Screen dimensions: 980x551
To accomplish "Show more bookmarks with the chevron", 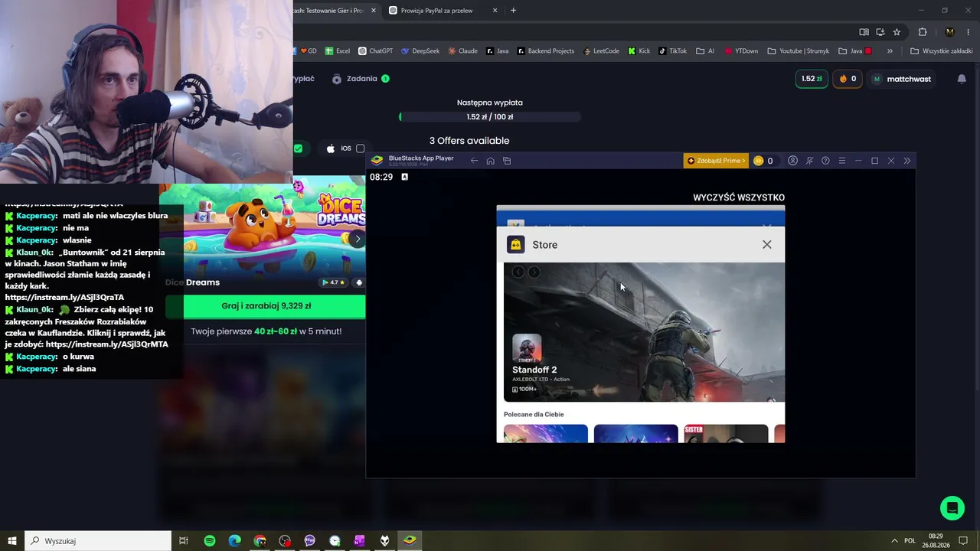I will click(x=890, y=51).
